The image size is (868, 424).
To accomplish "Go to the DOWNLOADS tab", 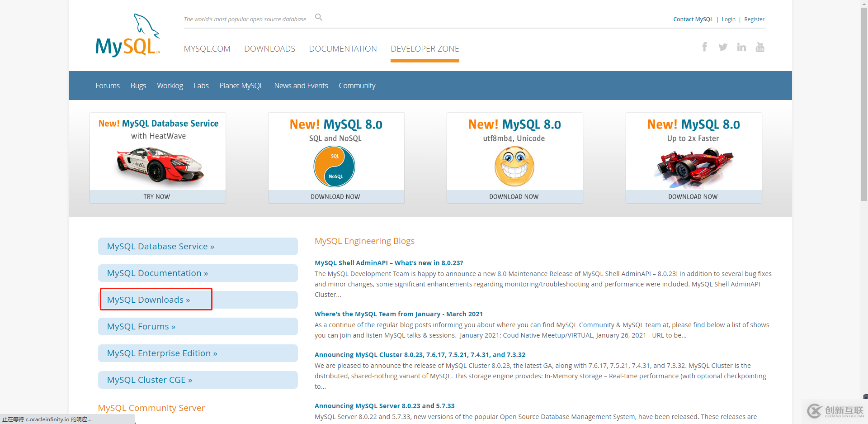I will pyautogui.click(x=270, y=49).
